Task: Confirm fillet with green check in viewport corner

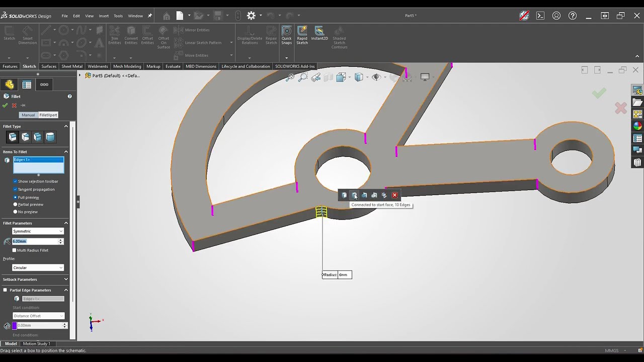Action: point(599,93)
